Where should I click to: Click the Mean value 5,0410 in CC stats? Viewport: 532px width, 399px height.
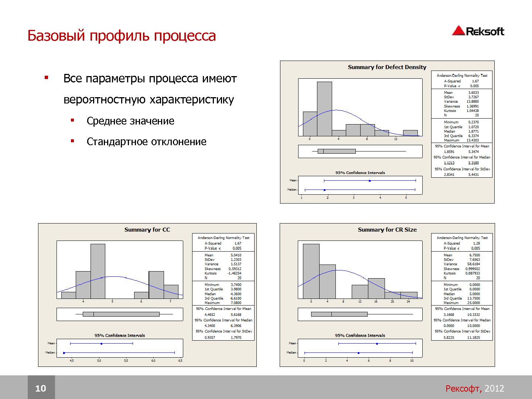coord(236,255)
